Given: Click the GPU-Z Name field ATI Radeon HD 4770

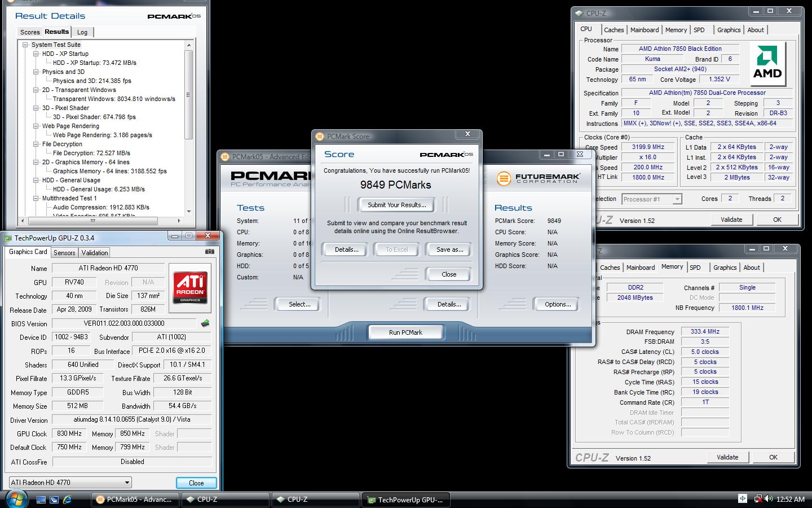Looking at the screenshot, I should click(x=108, y=268).
